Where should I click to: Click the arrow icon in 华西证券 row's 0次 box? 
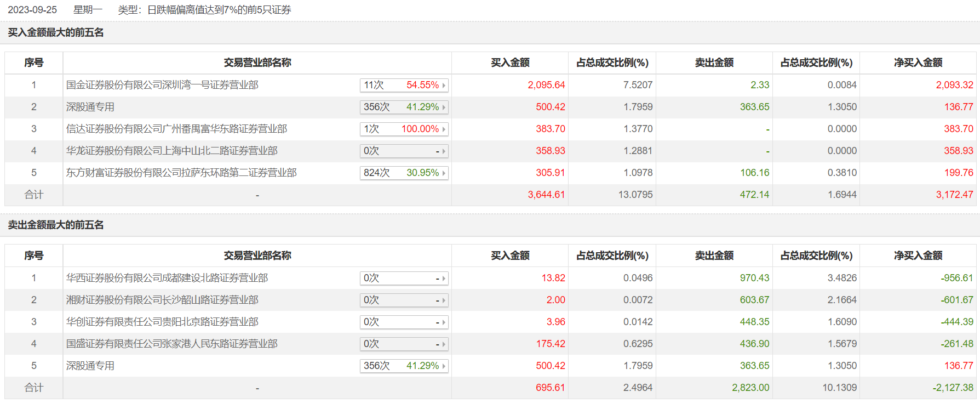pos(444,279)
